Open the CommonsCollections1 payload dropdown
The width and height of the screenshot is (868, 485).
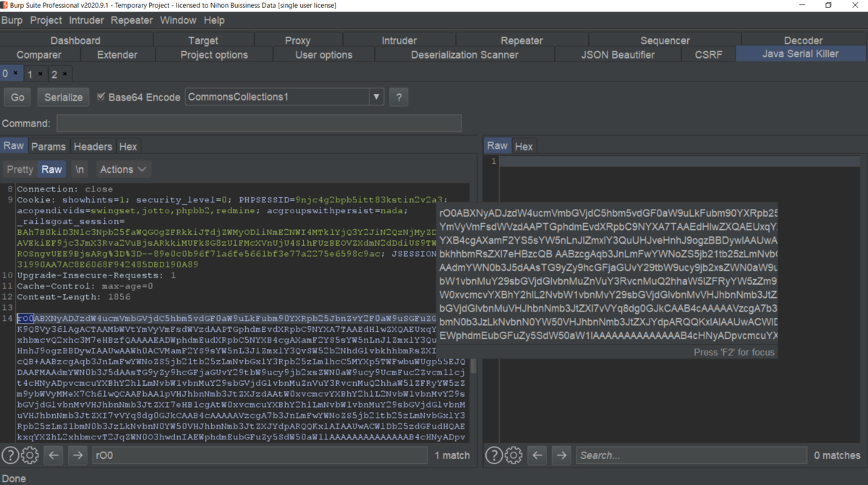point(285,97)
